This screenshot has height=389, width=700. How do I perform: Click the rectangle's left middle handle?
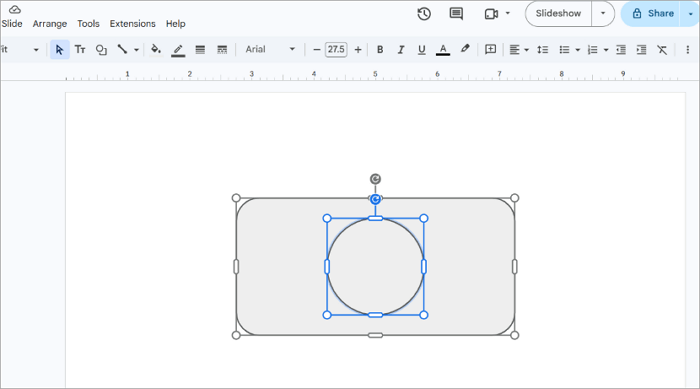236,267
